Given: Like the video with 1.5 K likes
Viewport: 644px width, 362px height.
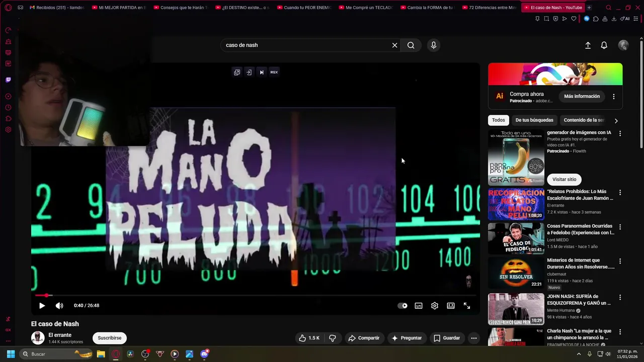Looking at the screenshot, I should [x=309, y=338].
